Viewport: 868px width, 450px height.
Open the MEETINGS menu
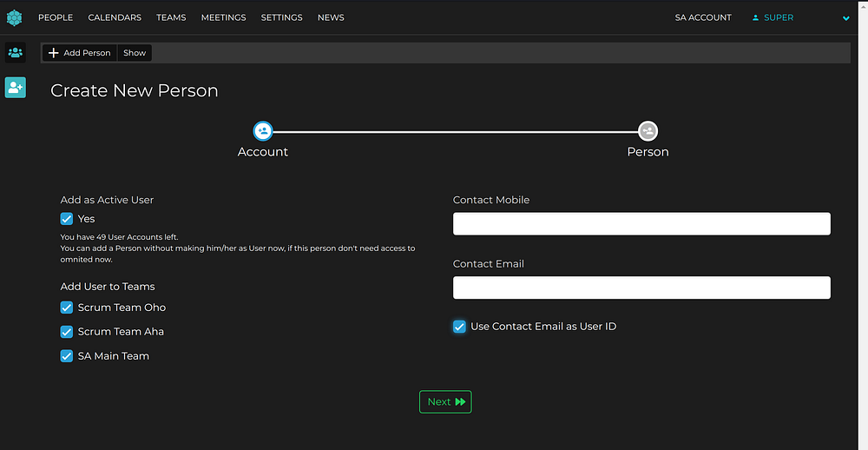[x=224, y=17]
